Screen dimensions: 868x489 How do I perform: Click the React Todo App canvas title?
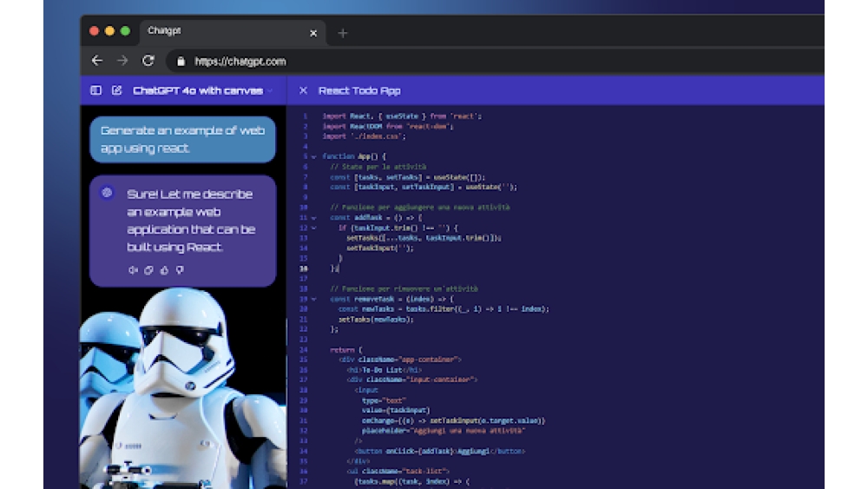pos(359,91)
